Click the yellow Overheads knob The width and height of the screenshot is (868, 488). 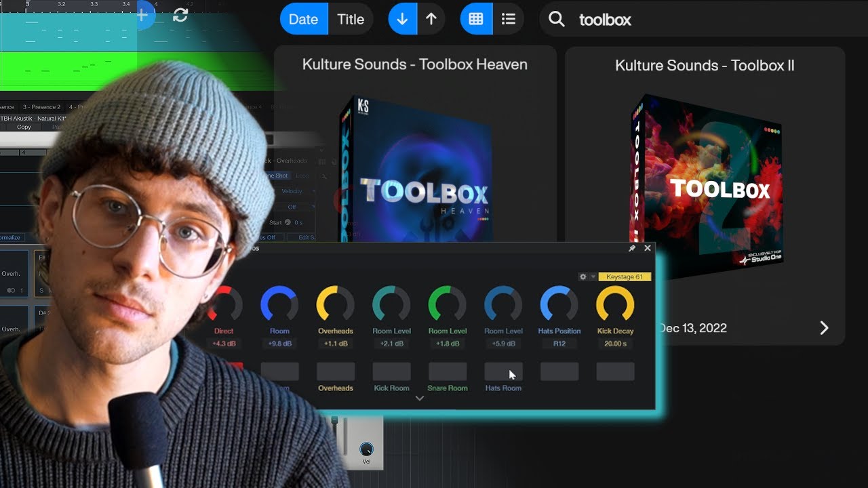[336, 304]
